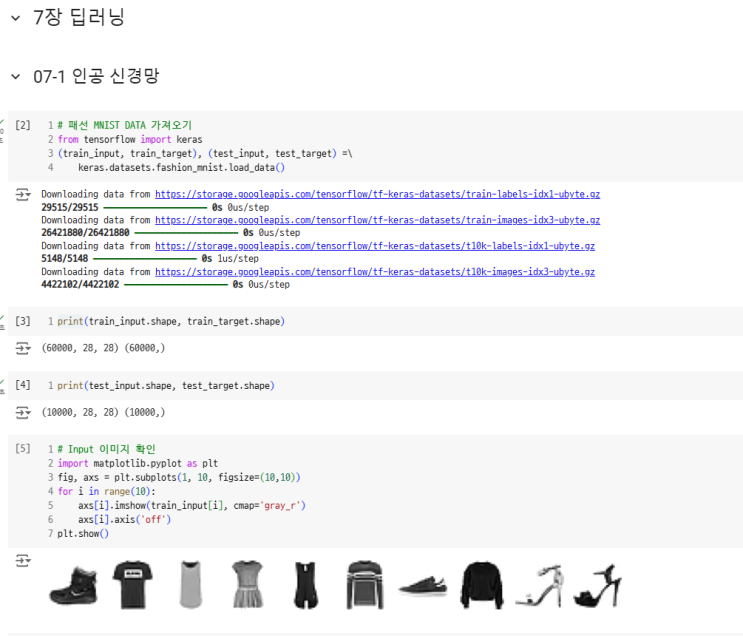Run cell [5] execution indicator
This screenshot has width=743, height=636.
coord(22,448)
